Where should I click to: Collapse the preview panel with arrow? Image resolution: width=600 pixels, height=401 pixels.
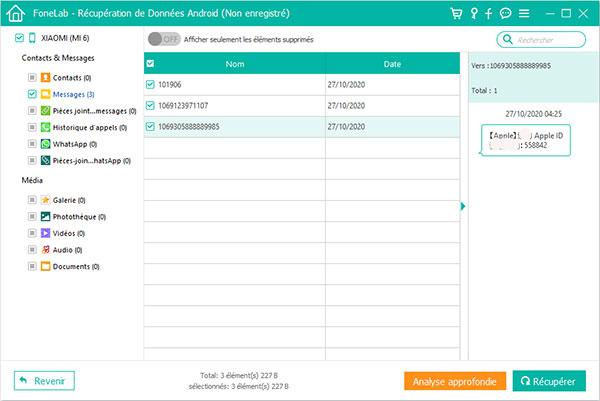coord(462,207)
